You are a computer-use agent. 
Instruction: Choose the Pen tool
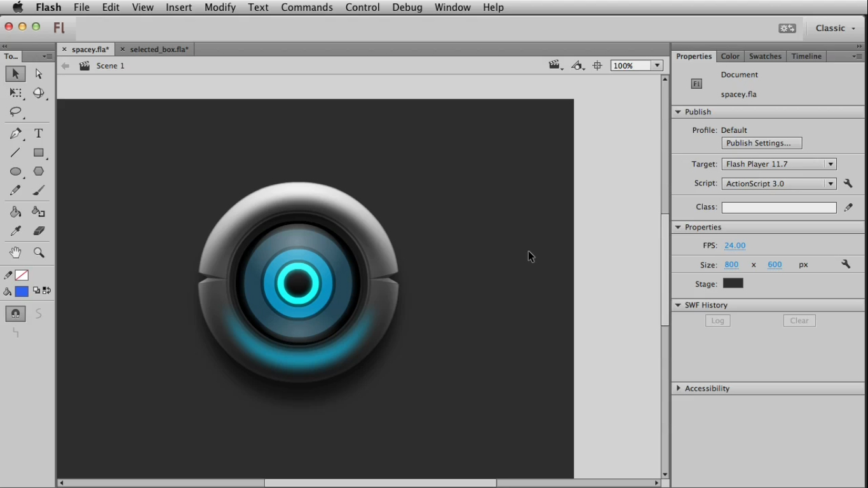click(x=16, y=133)
